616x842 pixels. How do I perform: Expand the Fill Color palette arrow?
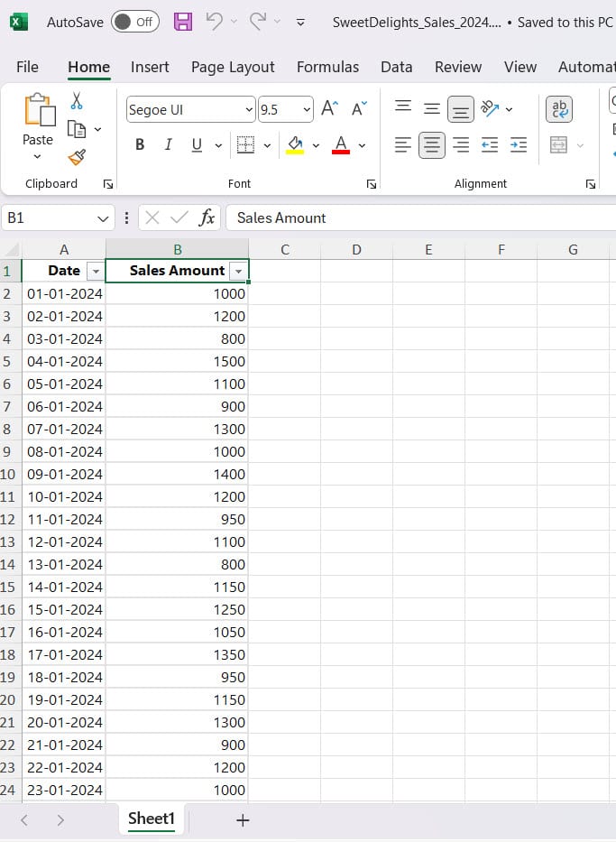point(316,145)
